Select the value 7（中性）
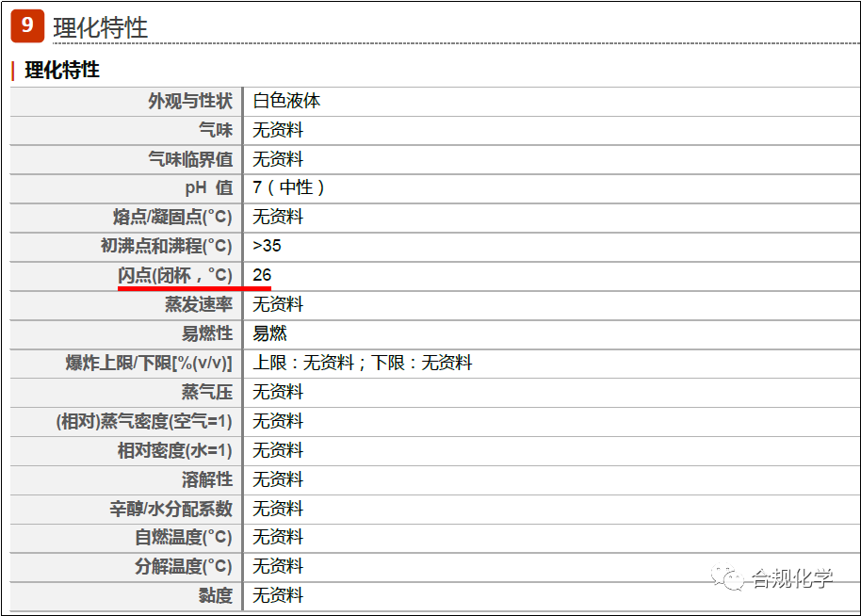The height and width of the screenshot is (616, 861). (288, 187)
